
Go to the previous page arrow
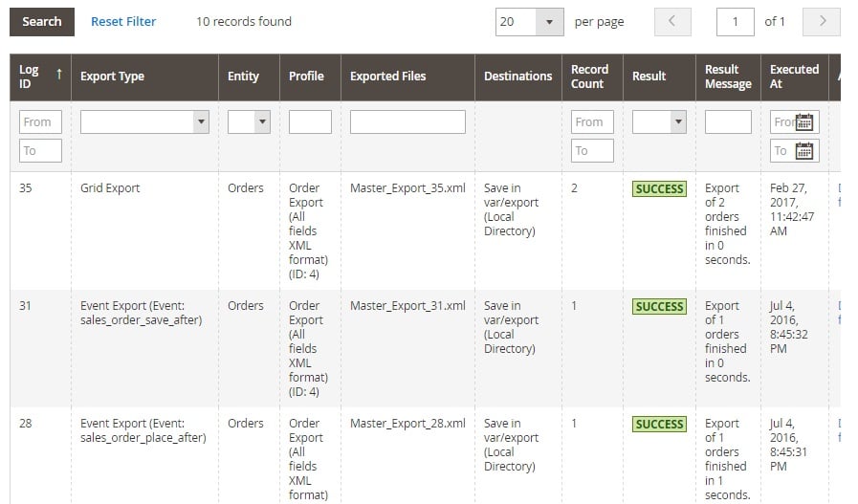coord(672,22)
